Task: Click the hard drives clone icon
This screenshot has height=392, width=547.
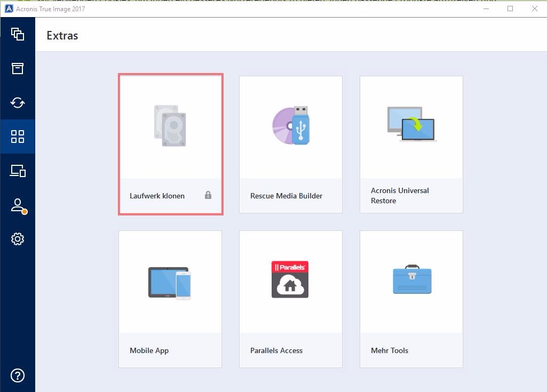Action: pos(170,125)
